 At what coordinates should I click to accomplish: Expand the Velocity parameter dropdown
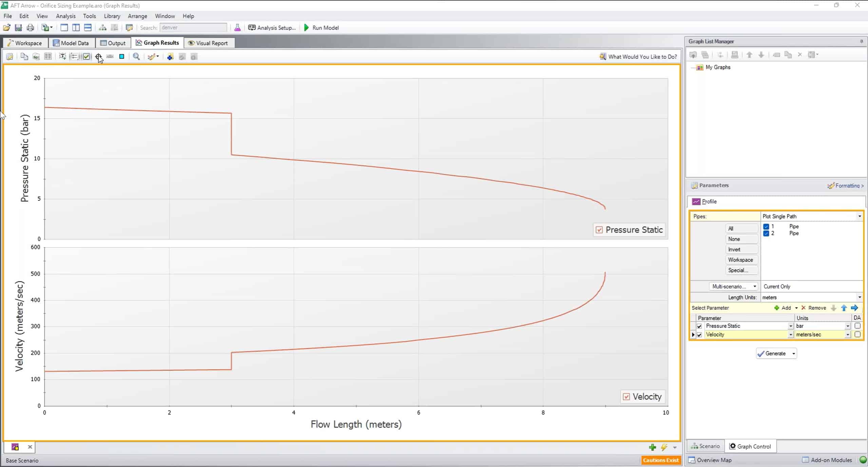pos(790,335)
